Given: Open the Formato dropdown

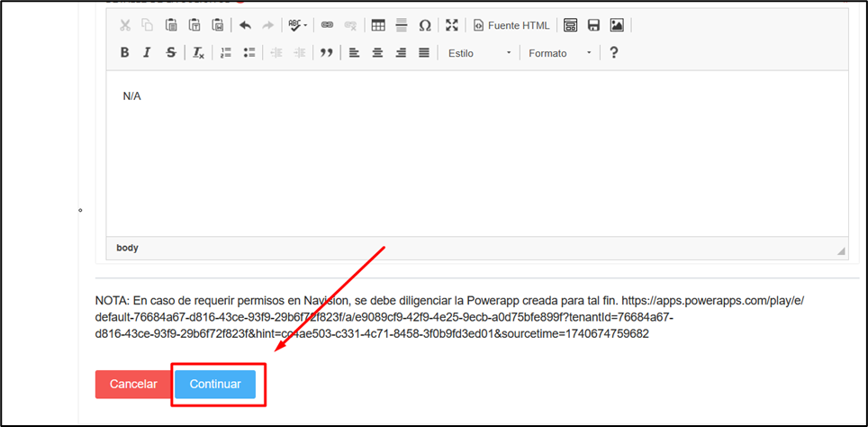Looking at the screenshot, I should coord(559,53).
